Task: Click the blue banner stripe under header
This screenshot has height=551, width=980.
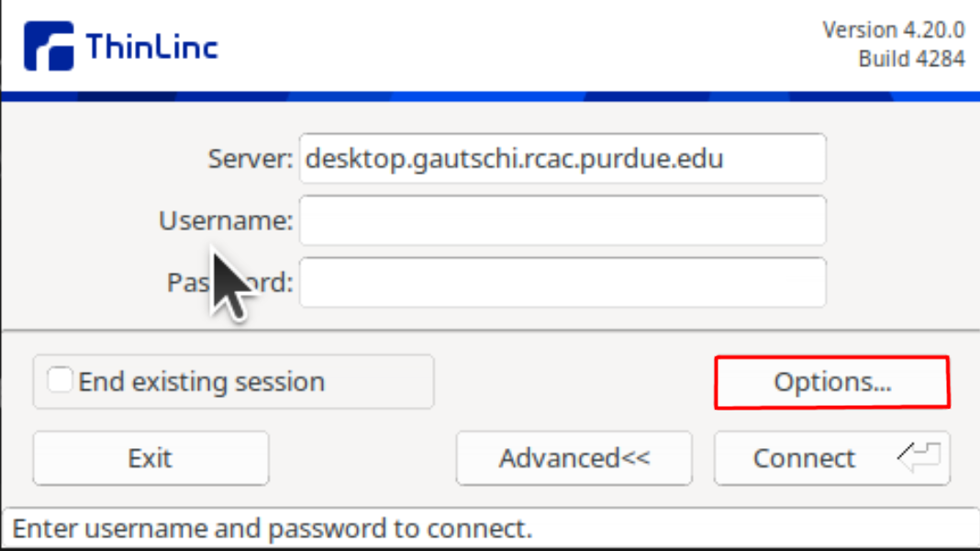Action: [490, 96]
